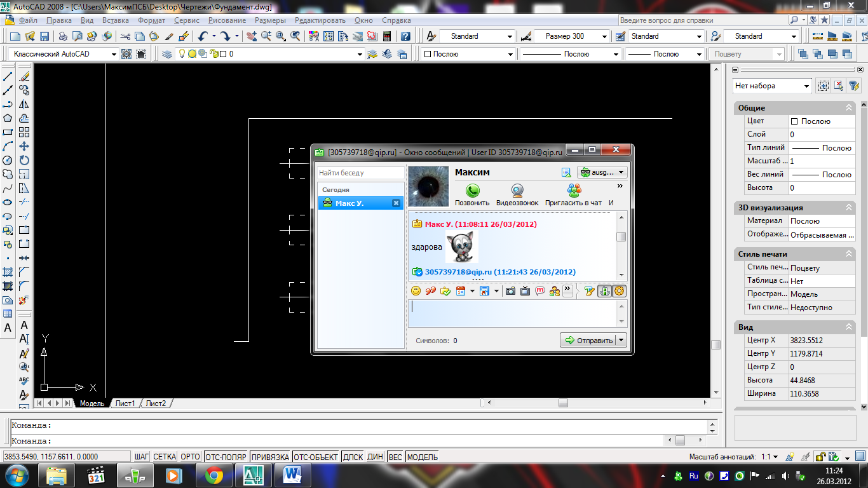Image resolution: width=868 pixels, height=488 pixels.
Task: Select the Explode tool
Action: pos(24,300)
